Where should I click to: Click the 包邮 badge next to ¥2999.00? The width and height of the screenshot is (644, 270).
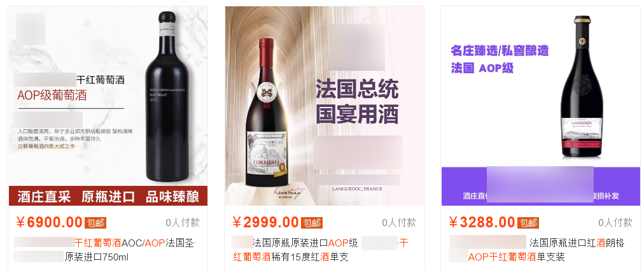pos(312,223)
